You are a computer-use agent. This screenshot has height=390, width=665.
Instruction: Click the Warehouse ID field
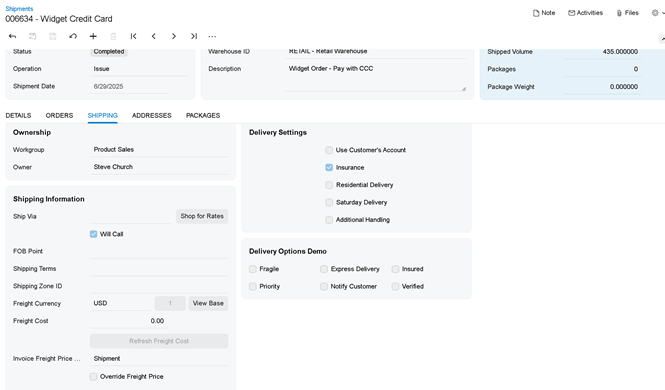[376, 52]
